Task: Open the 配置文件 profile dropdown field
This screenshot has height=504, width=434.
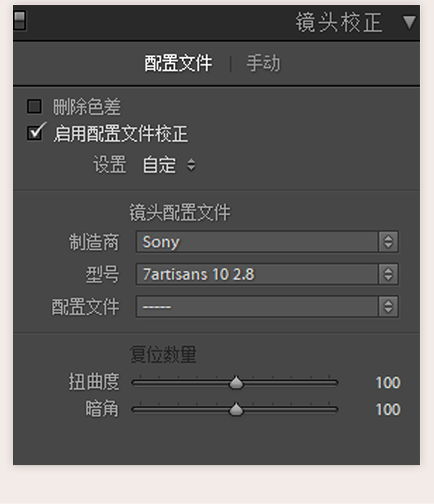Action: pos(267,307)
